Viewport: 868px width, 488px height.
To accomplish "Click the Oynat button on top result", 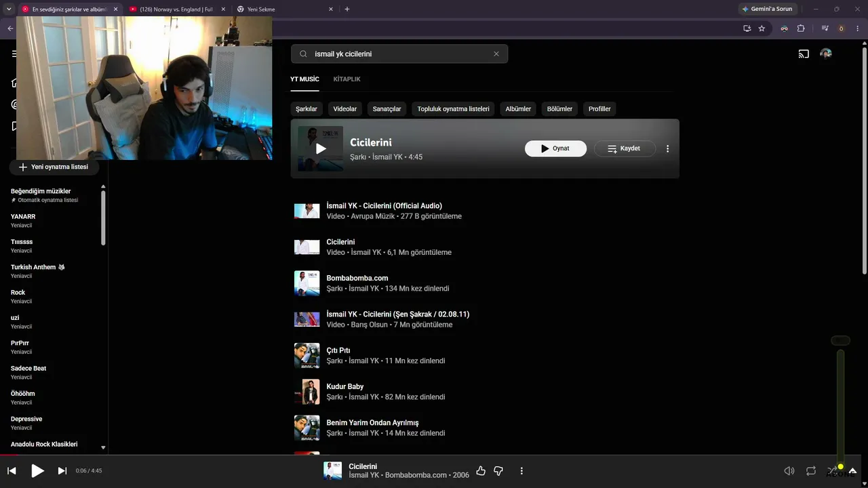I will (x=555, y=148).
